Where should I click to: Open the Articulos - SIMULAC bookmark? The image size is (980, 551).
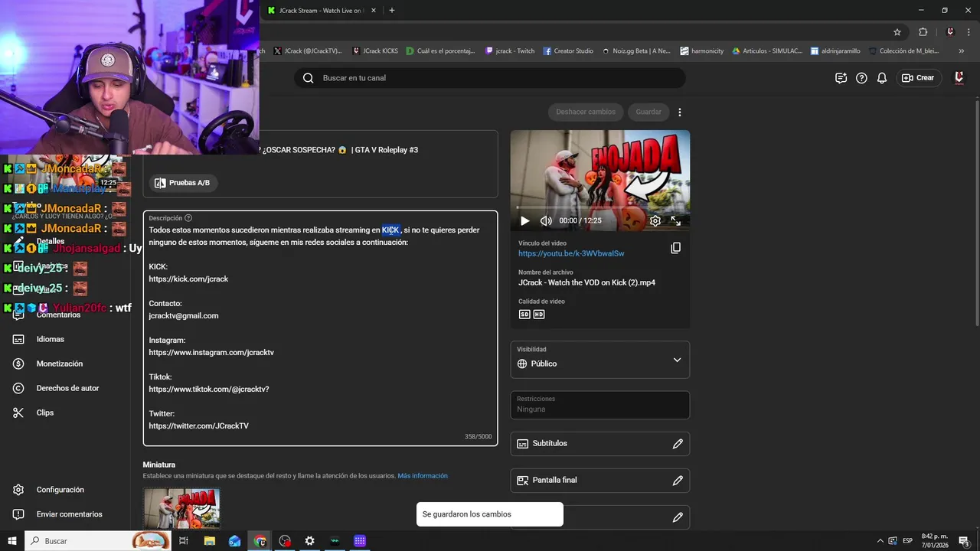click(x=767, y=51)
